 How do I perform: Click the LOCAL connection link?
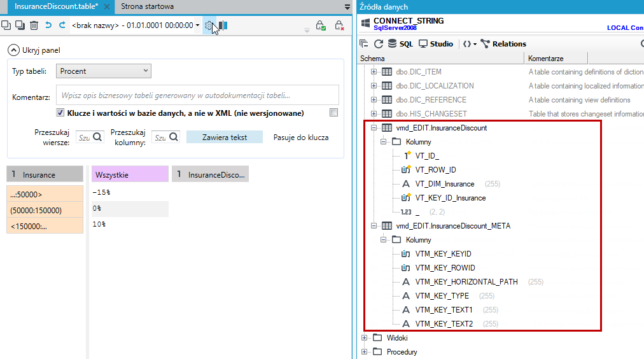tap(625, 28)
